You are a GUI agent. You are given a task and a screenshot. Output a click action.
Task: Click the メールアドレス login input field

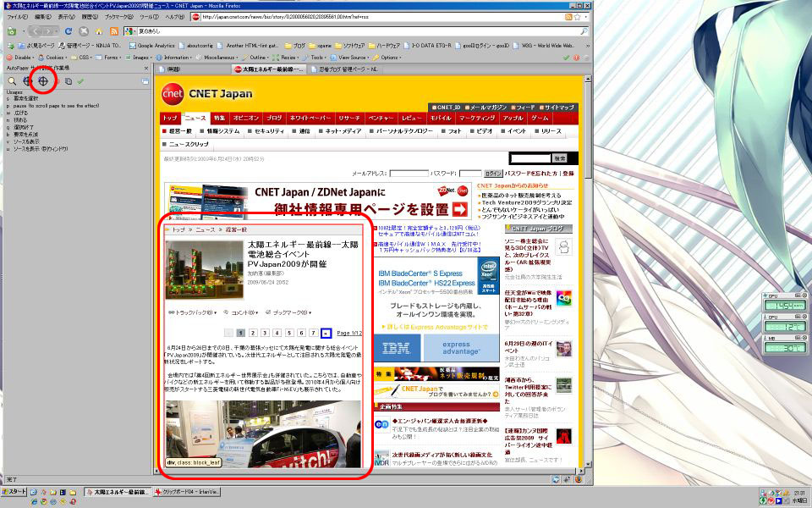tap(409, 173)
